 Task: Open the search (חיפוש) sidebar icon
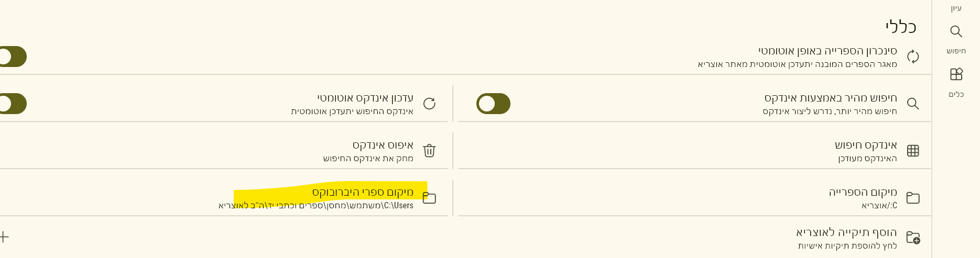956,32
